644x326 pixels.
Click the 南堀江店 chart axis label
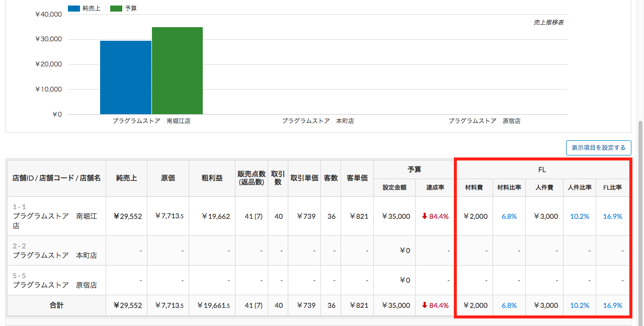pos(151,121)
